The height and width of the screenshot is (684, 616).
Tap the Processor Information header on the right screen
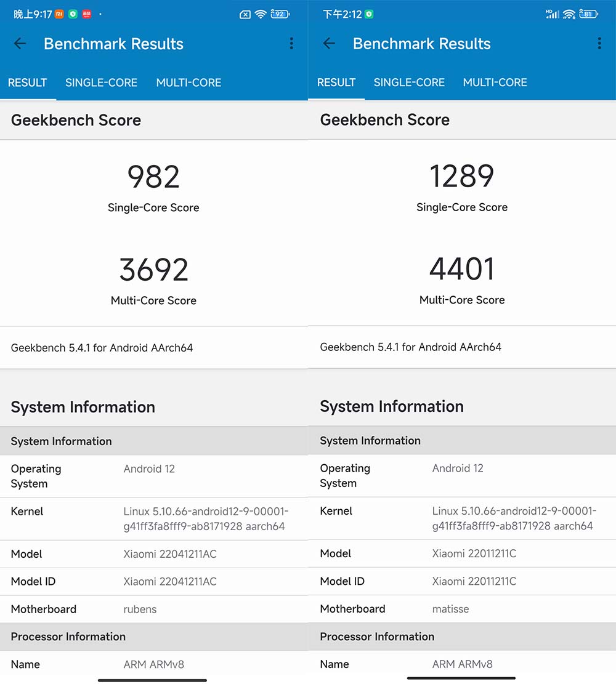[x=377, y=637]
